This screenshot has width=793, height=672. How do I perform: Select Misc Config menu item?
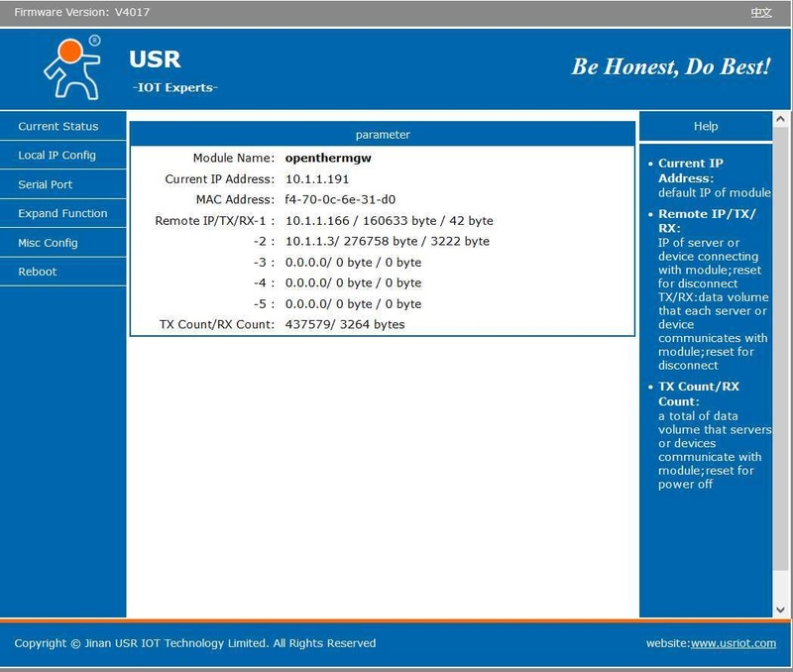tap(48, 243)
